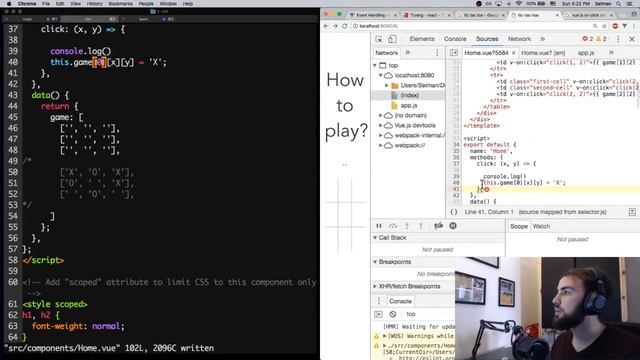Select the Network navigator tab in Sources sidebar
Screen dimensions: 640x360
coord(386,53)
